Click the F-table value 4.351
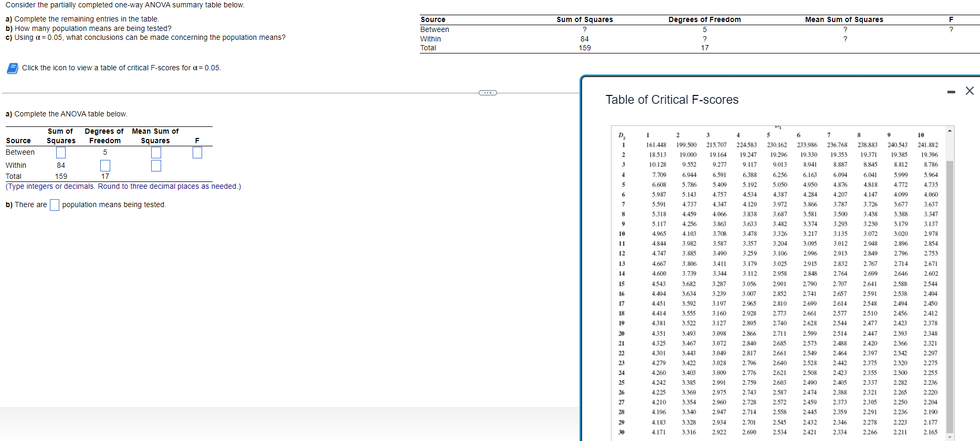 click(659, 334)
